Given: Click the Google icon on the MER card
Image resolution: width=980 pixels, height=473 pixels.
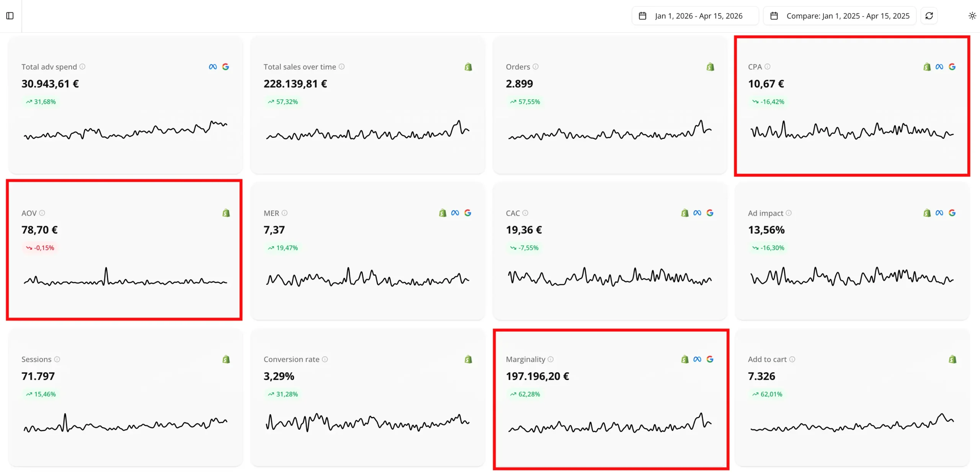Looking at the screenshot, I should click(x=467, y=213).
